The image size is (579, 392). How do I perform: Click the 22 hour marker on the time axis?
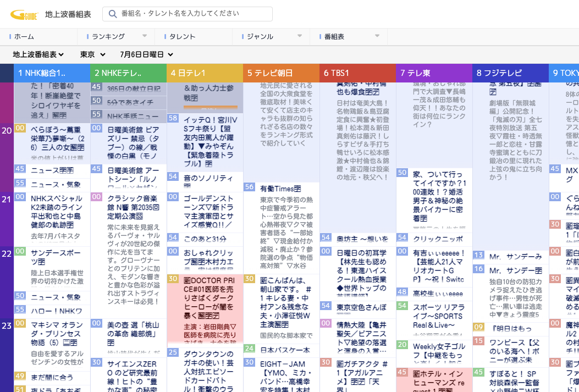click(x=7, y=253)
